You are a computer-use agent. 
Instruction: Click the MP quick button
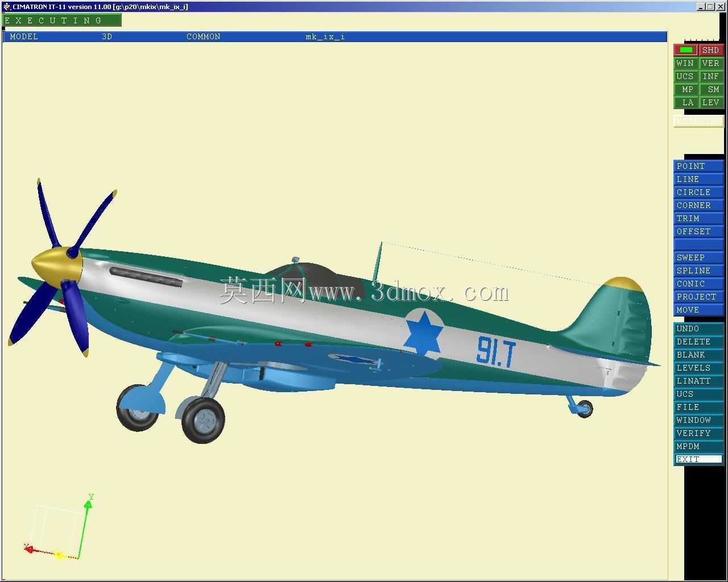click(x=685, y=89)
